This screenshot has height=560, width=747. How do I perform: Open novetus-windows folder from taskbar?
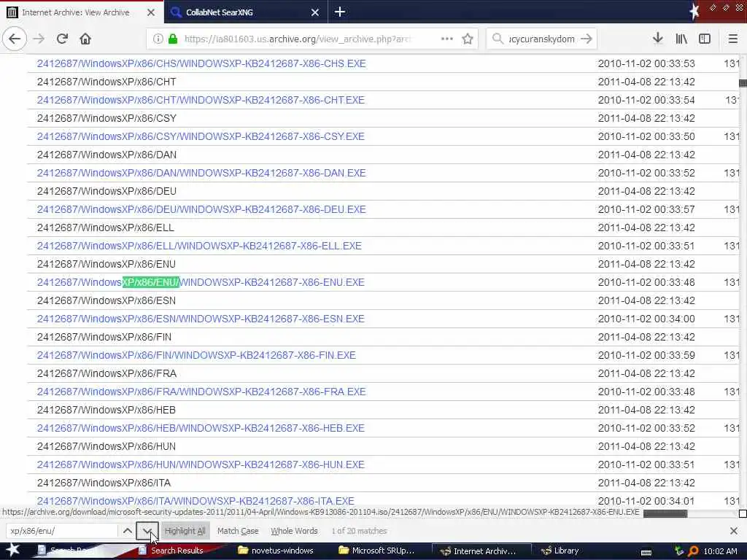pyautogui.click(x=276, y=551)
